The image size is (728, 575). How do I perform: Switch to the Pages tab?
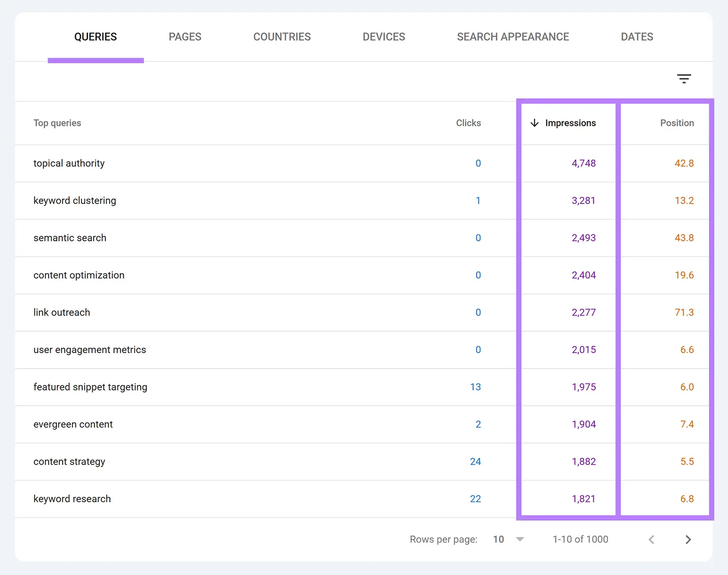(x=185, y=36)
